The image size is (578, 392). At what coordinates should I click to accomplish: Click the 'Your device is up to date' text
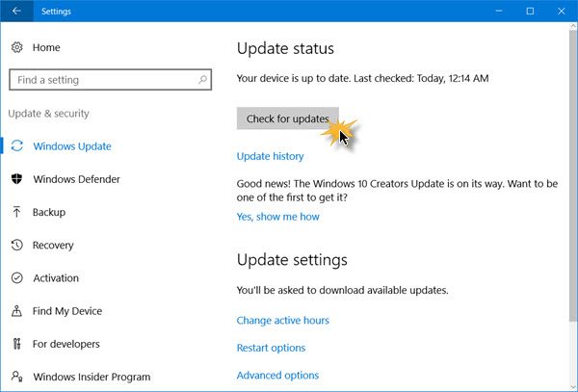[363, 78]
